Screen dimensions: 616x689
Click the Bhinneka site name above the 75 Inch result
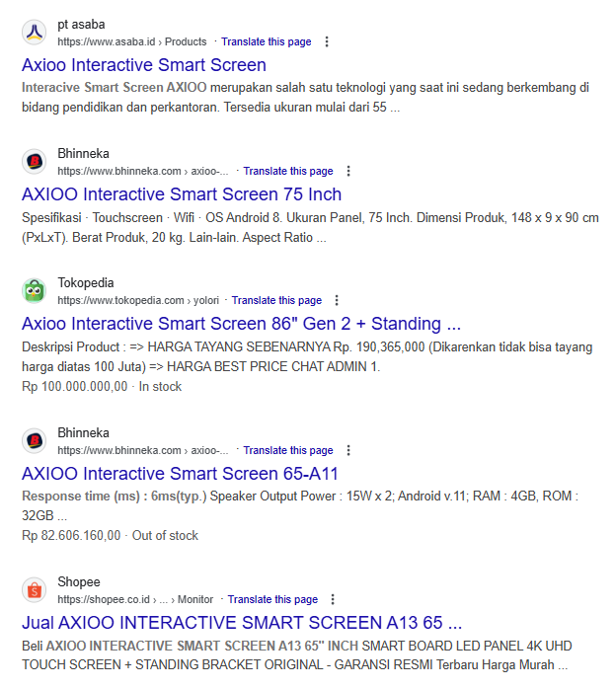[x=84, y=153]
